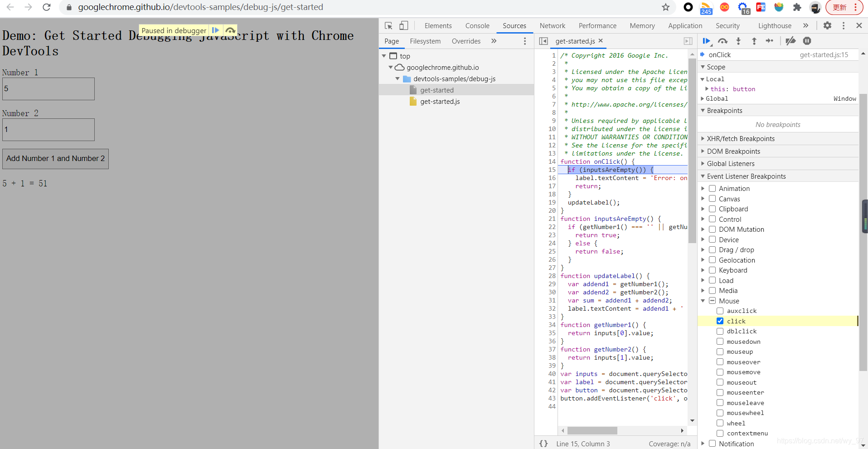Open the Network panel
868x449 pixels.
(552, 26)
